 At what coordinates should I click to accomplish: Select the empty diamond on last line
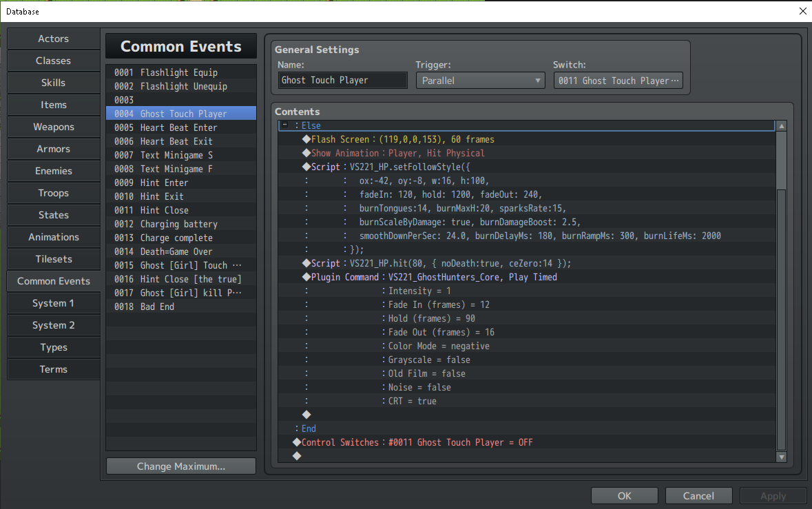297,456
